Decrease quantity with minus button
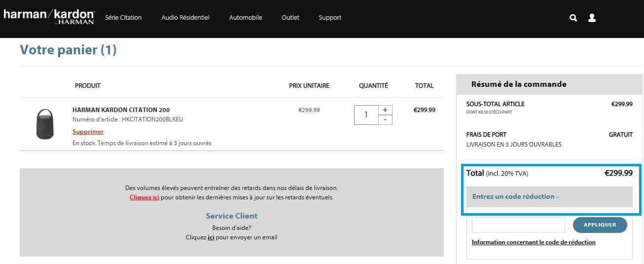 pos(385,120)
